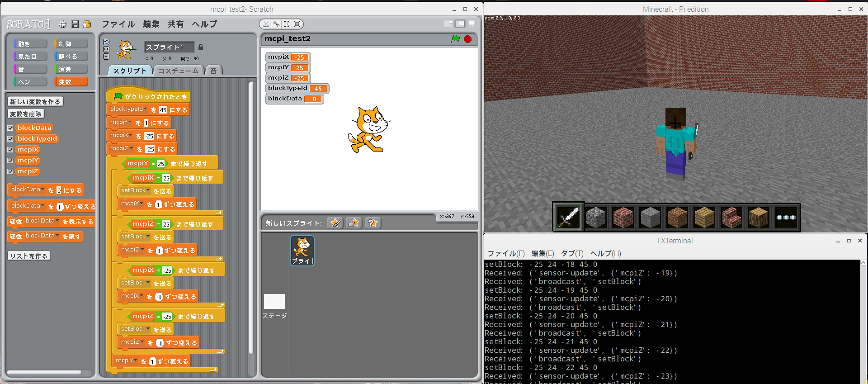Paint a new sprite with star brush icon
This screenshot has width=868, height=384.
335,223
